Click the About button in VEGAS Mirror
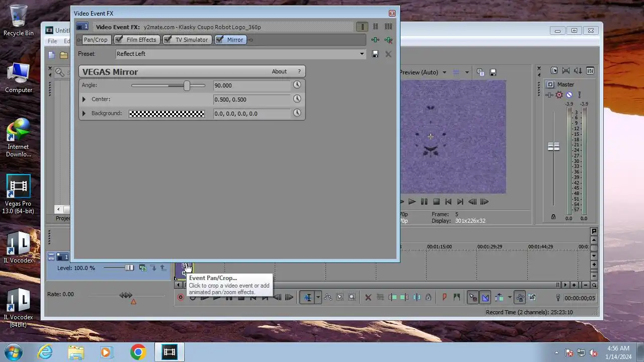644x362 pixels. pos(279,71)
